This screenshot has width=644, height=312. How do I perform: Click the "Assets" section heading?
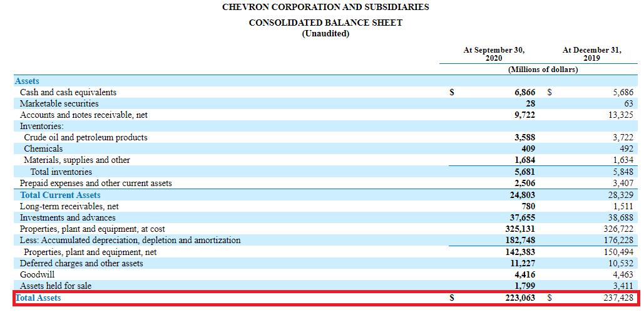pos(27,81)
